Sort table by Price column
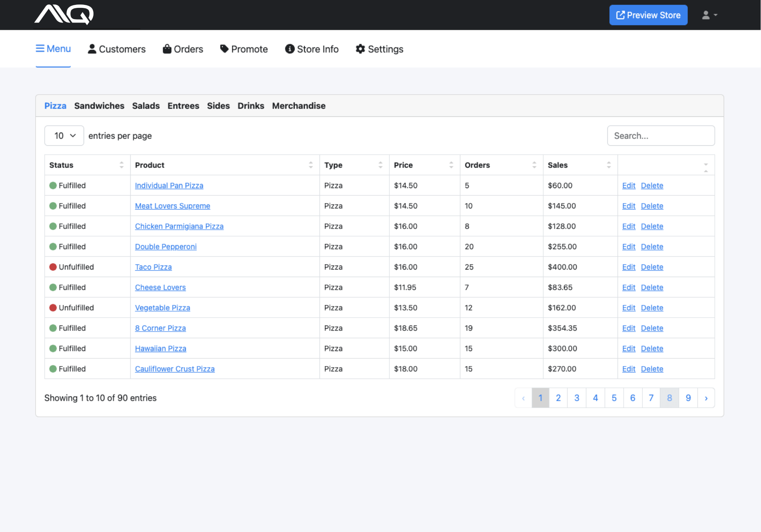This screenshot has width=761, height=532. [451, 165]
